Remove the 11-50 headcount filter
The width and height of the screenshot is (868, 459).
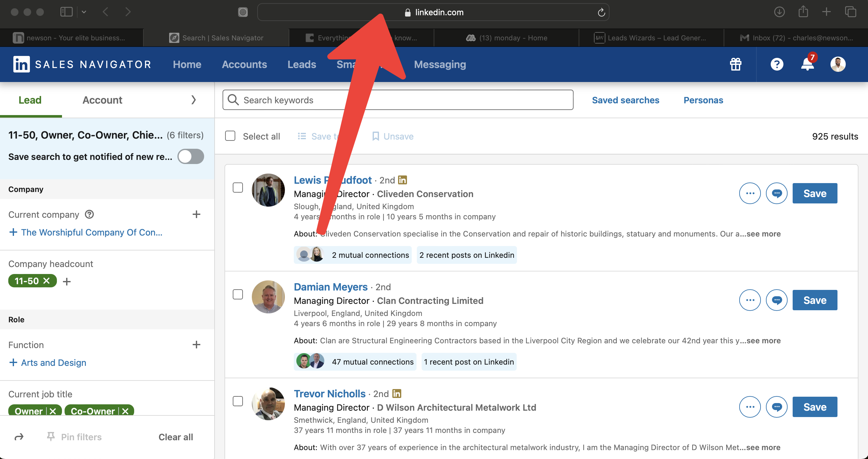(47, 281)
